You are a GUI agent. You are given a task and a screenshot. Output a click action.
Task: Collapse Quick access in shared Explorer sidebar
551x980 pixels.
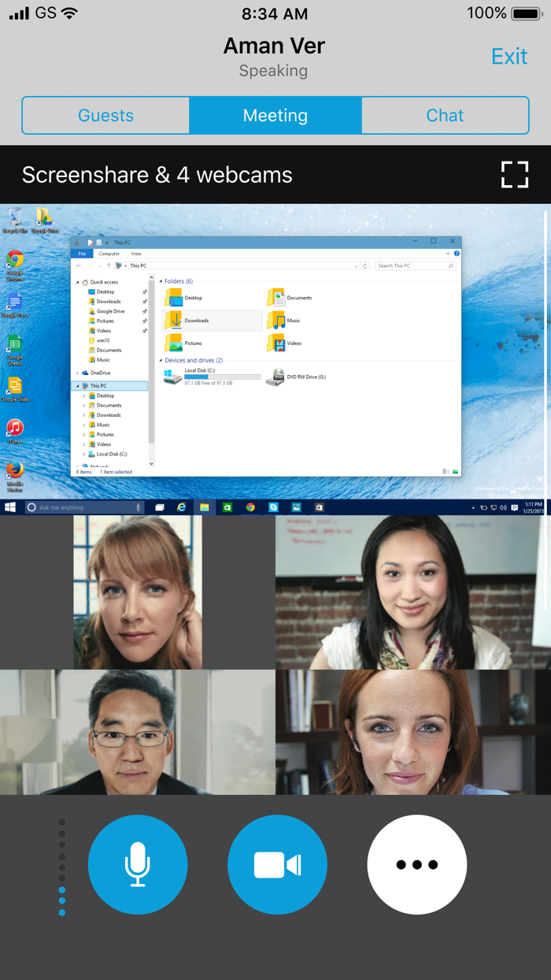point(78,282)
